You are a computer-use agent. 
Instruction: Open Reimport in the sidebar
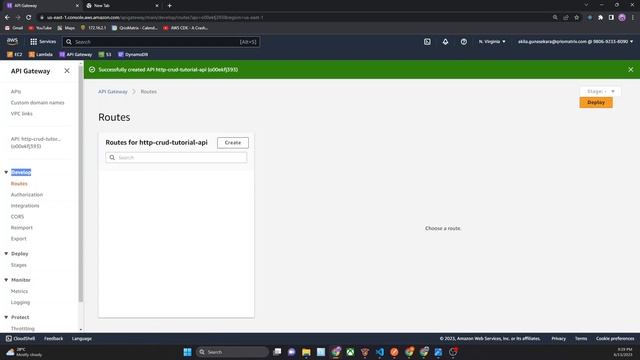pos(22,228)
